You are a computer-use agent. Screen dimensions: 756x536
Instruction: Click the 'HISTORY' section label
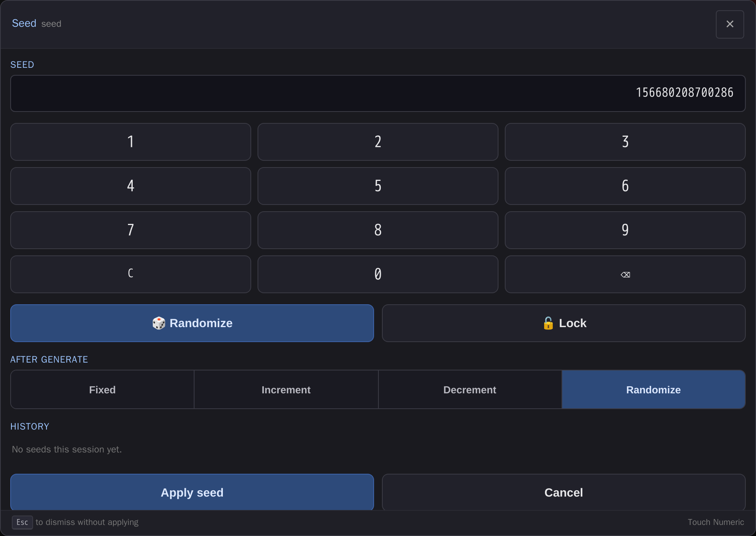tap(30, 426)
